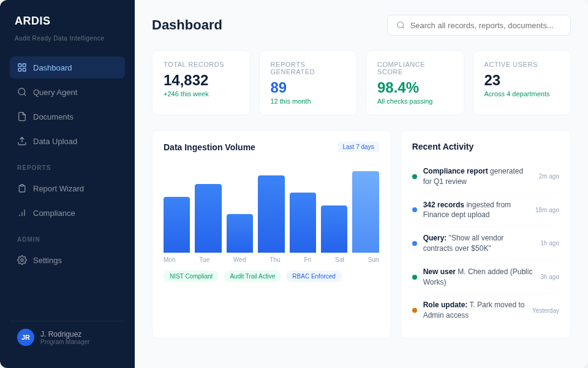Go to Query Agent page
Screen dimensions: 588x368
click(55, 92)
